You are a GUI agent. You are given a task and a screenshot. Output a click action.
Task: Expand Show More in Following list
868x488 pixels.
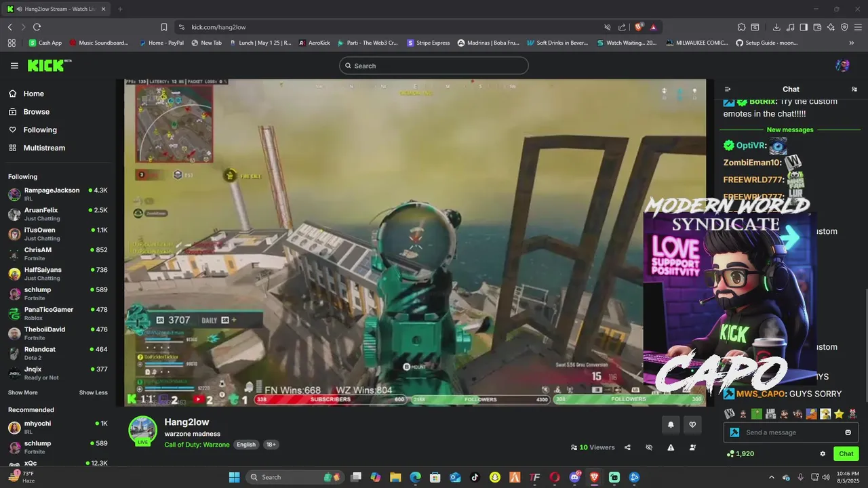pos(23,392)
